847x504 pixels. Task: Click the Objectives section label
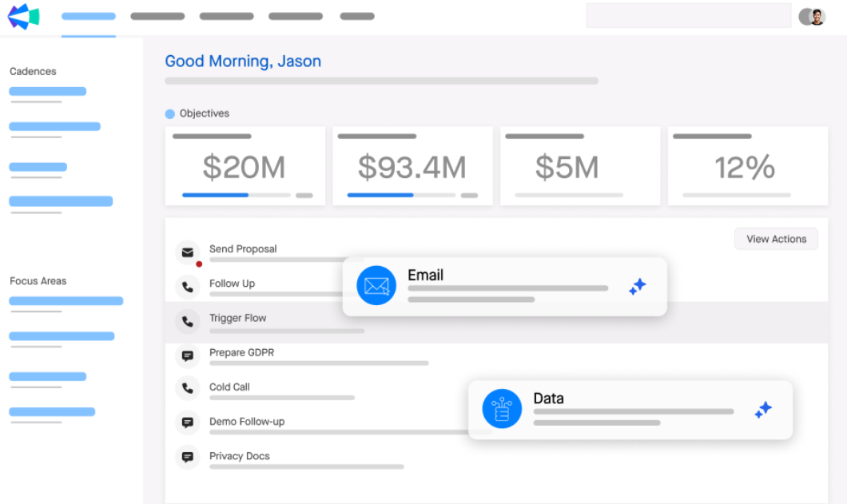click(x=205, y=113)
